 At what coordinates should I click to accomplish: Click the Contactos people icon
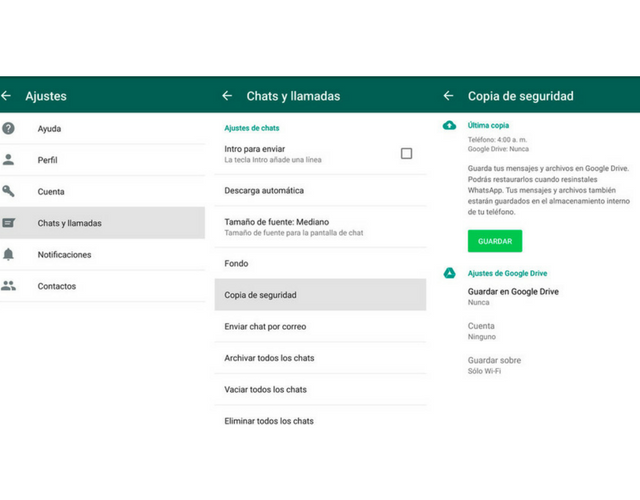pos(9,286)
